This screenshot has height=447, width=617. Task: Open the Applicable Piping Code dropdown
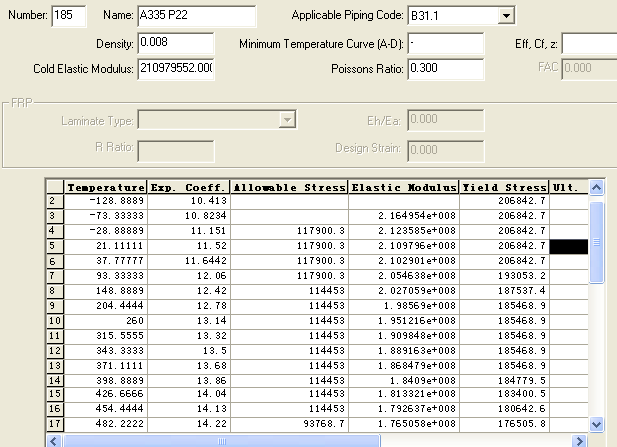coord(506,16)
